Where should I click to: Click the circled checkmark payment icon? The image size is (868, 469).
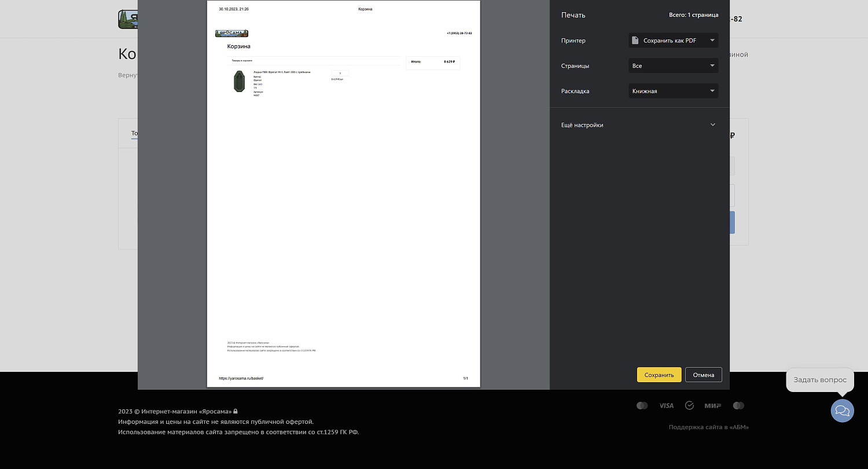click(689, 405)
